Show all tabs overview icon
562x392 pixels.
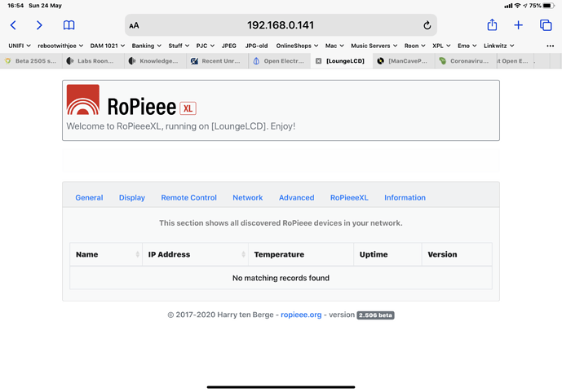coord(546,25)
